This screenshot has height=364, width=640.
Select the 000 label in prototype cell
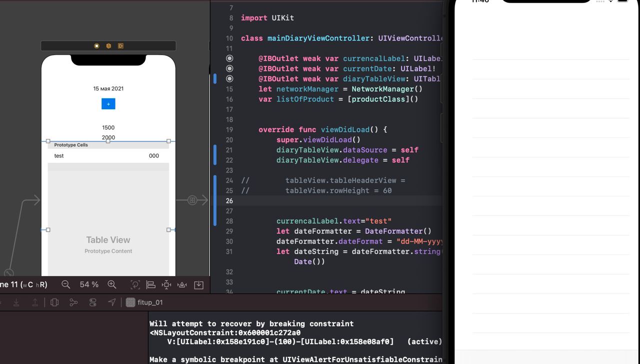tap(154, 156)
